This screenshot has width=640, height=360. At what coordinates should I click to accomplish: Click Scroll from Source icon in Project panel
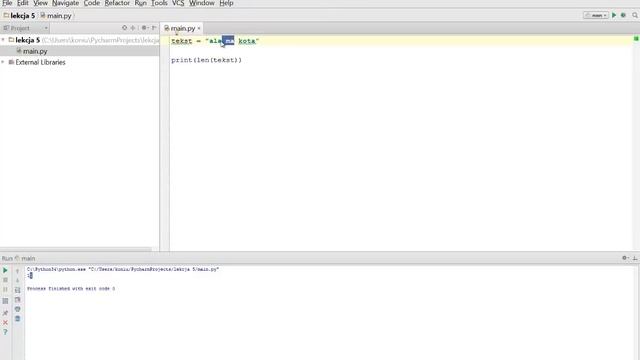[x=124, y=28]
